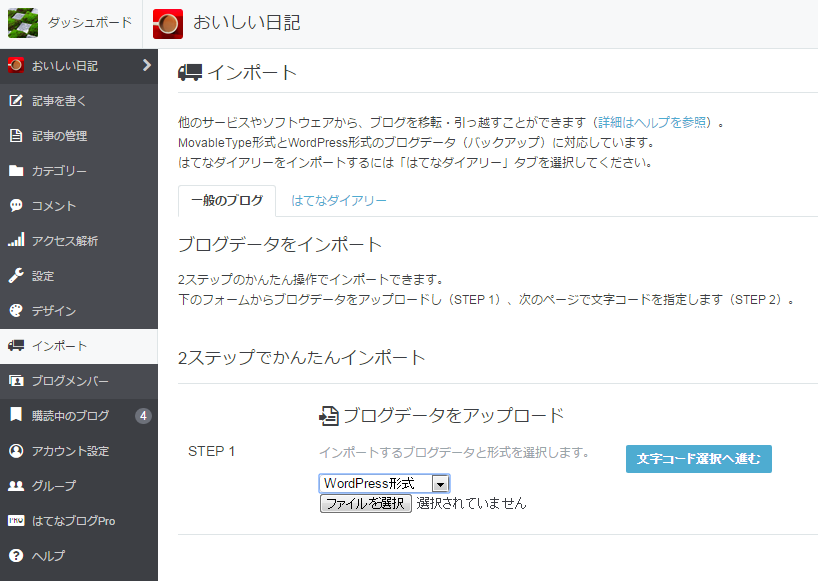818x581 pixels.
Task: Click the ブログメンバー member icon
Action: (x=16, y=381)
